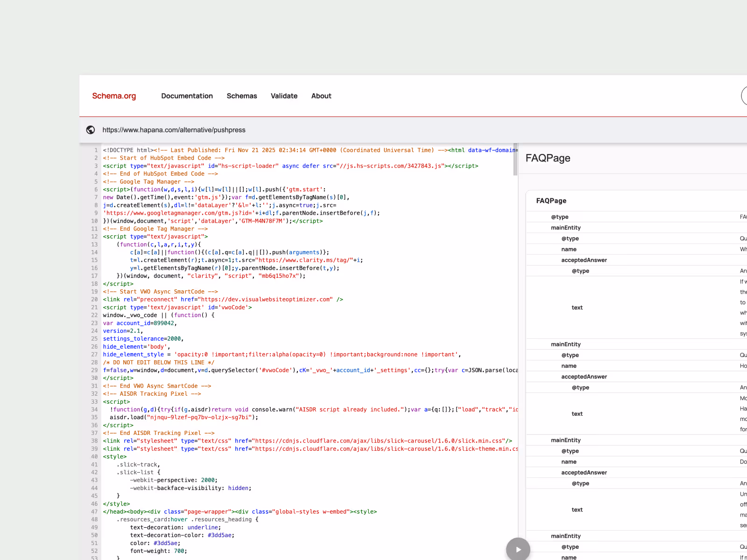Click the name row under second mainEntity

[637, 366]
